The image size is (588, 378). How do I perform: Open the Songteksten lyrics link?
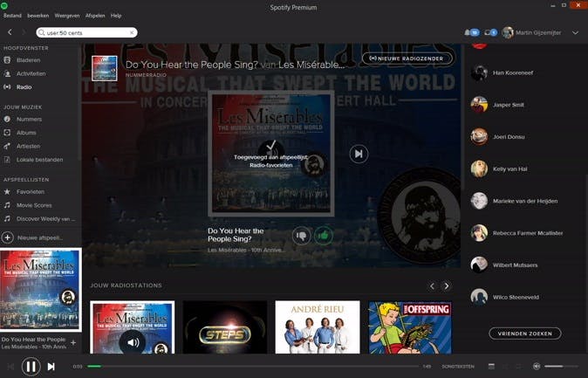tap(458, 367)
